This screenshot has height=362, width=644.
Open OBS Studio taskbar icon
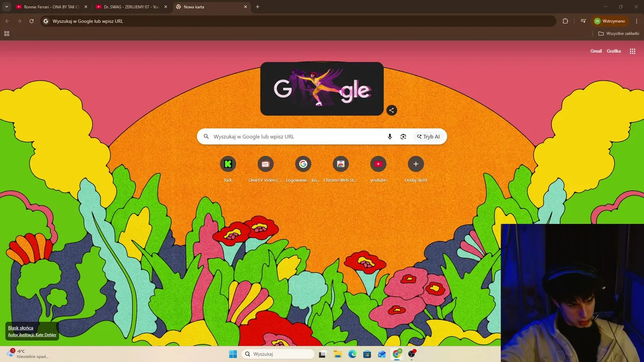(x=412, y=354)
